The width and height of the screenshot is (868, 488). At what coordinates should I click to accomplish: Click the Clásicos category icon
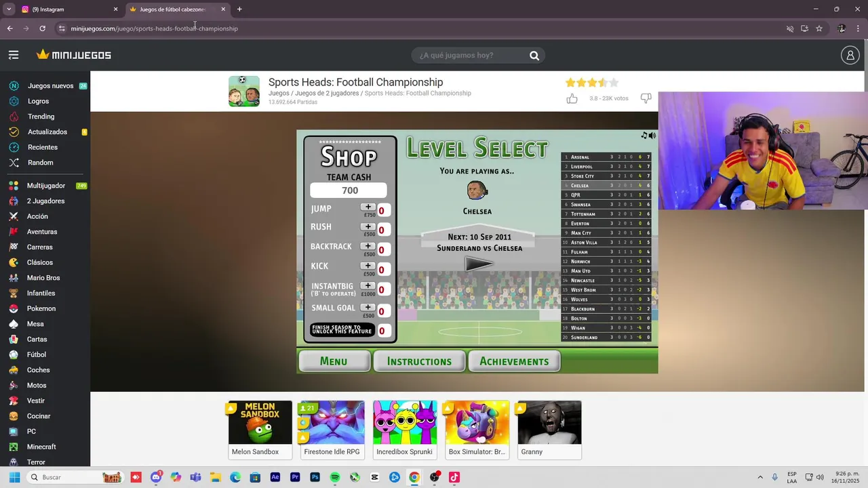click(14, 262)
